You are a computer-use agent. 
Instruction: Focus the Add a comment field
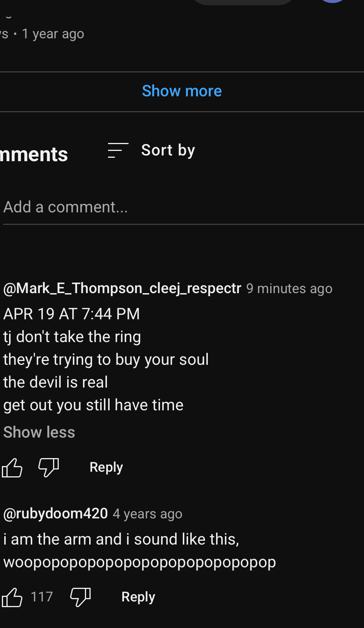coord(184,207)
